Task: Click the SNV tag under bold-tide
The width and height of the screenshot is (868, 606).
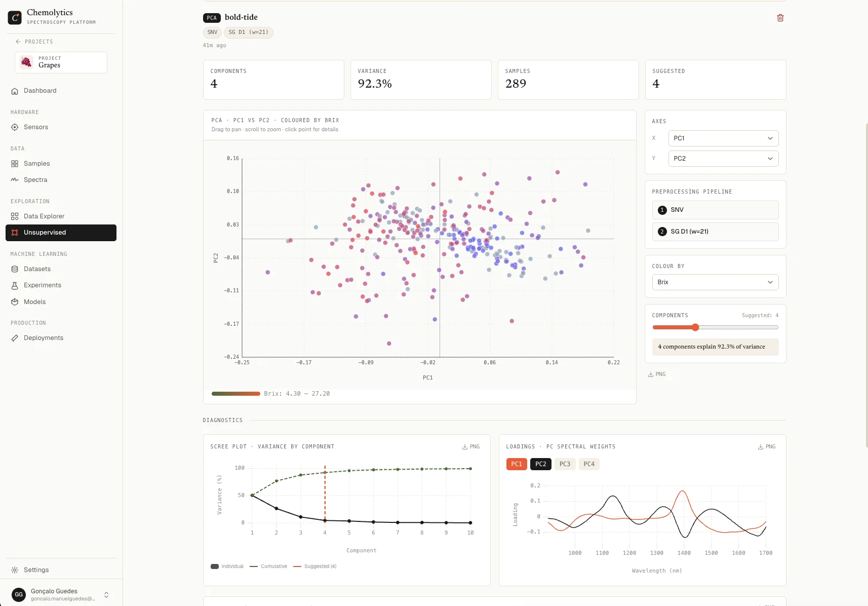Action: [x=212, y=32]
